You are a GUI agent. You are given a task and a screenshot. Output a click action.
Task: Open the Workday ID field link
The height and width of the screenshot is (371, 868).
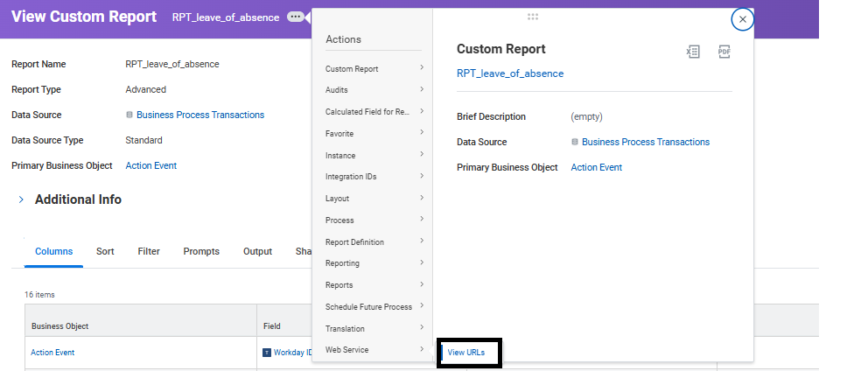tap(293, 352)
